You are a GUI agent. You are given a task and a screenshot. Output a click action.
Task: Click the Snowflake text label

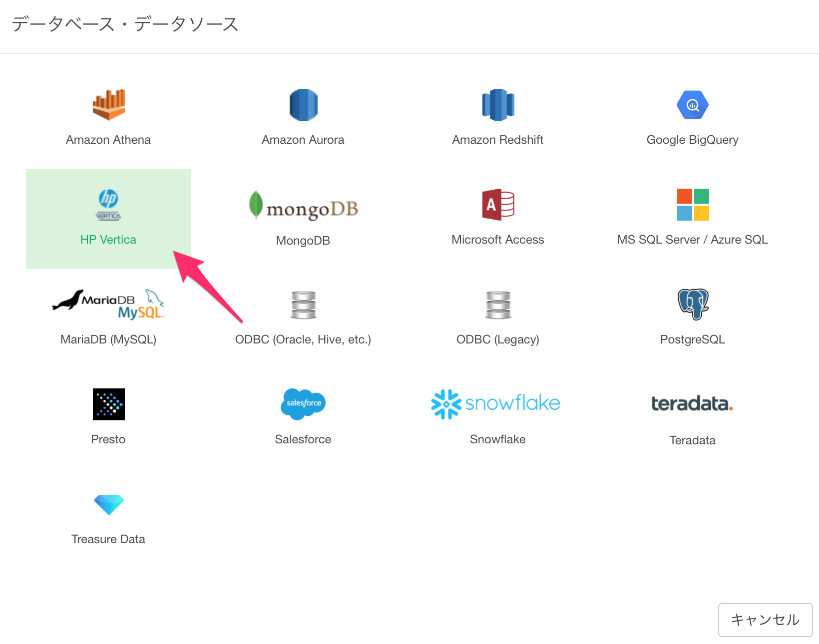[x=498, y=439]
